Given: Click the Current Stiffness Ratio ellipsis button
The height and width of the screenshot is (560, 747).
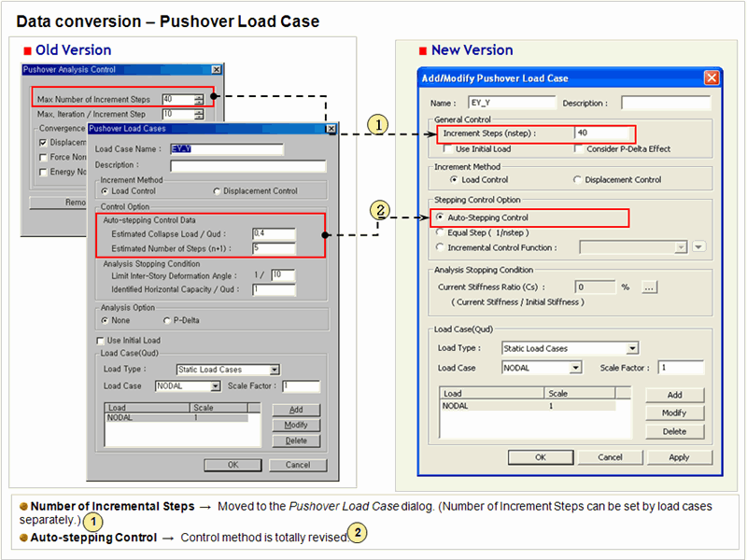Looking at the screenshot, I should coord(650,287).
